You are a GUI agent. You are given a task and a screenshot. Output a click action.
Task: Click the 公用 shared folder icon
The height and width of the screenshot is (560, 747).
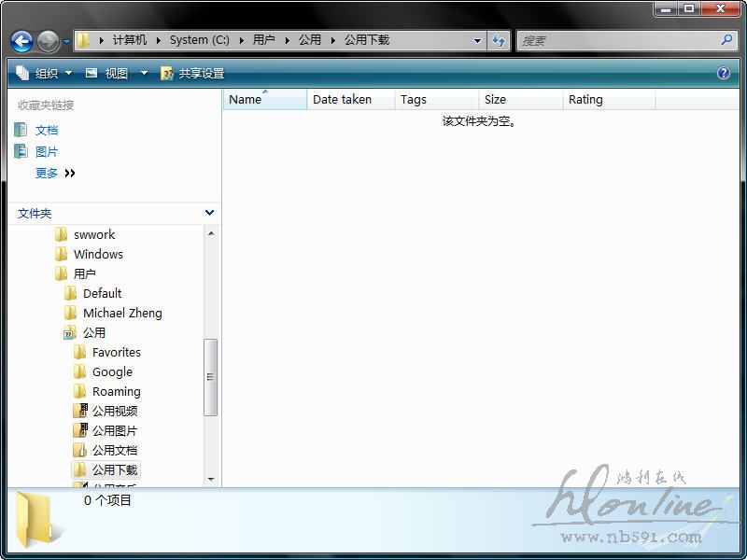tap(70, 332)
